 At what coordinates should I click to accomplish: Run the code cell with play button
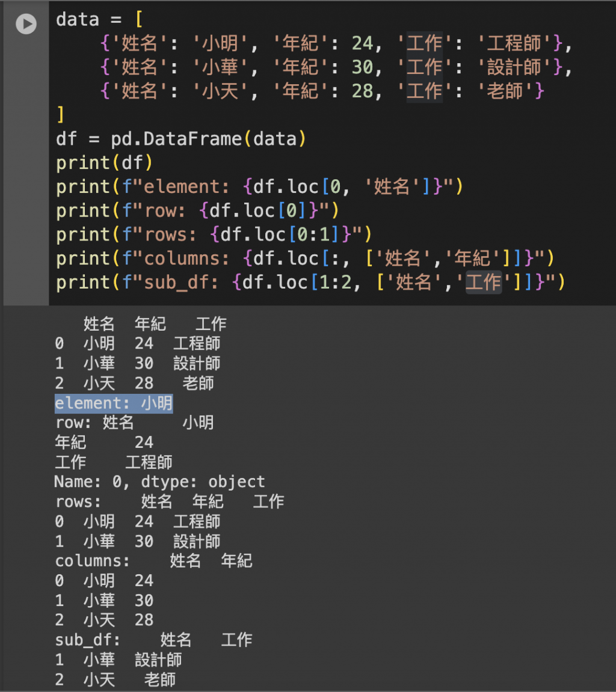[x=26, y=24]
